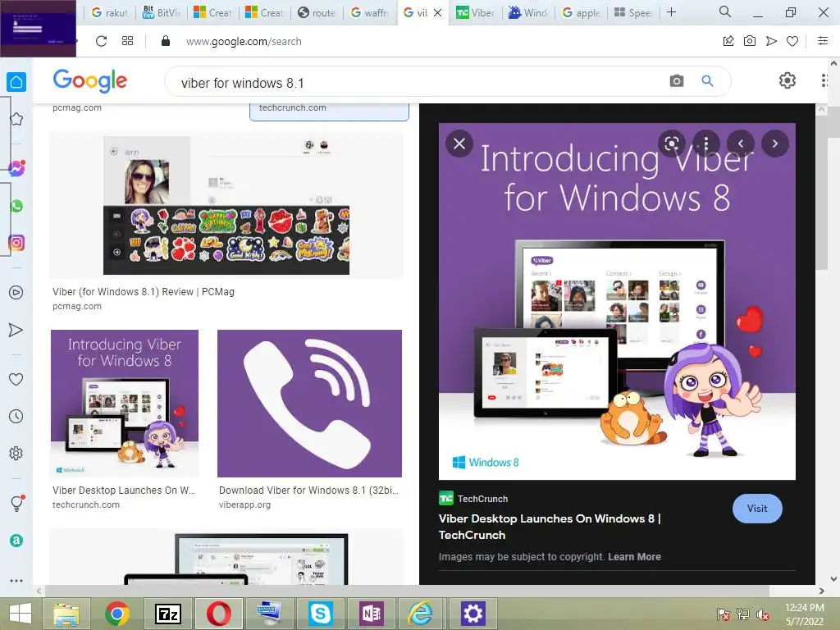Open the Introducing Viber for Windows 8 thumbnail
The width and height of the screenshot is (840, 630).
point(125,404)
